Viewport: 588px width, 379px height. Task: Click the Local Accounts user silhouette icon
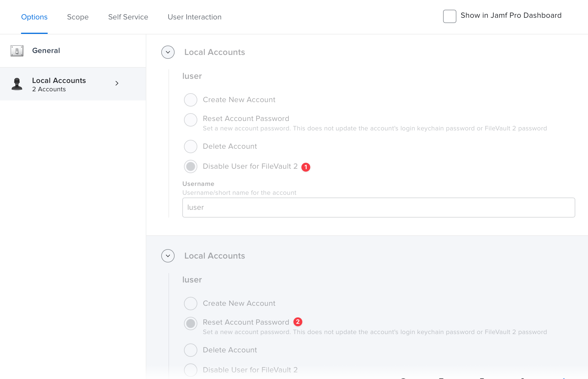(17, 84)
